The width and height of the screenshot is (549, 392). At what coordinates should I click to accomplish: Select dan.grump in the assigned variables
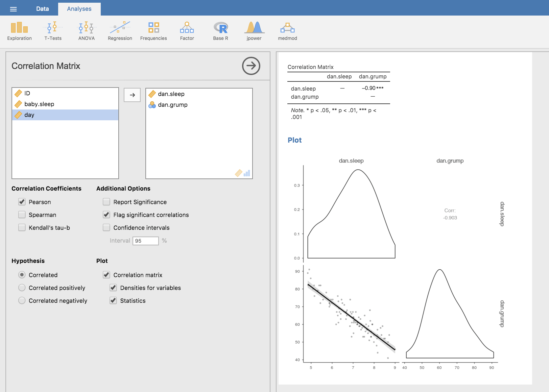coord(199,105)
